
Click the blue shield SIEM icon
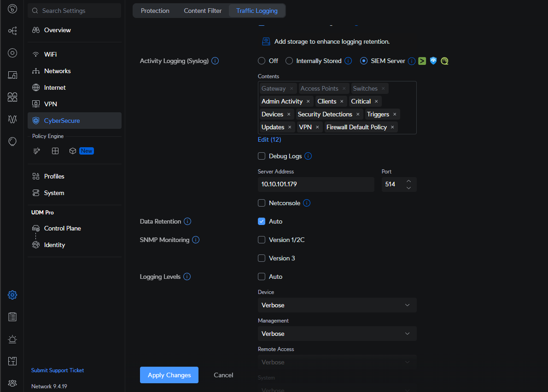[433, 61]
